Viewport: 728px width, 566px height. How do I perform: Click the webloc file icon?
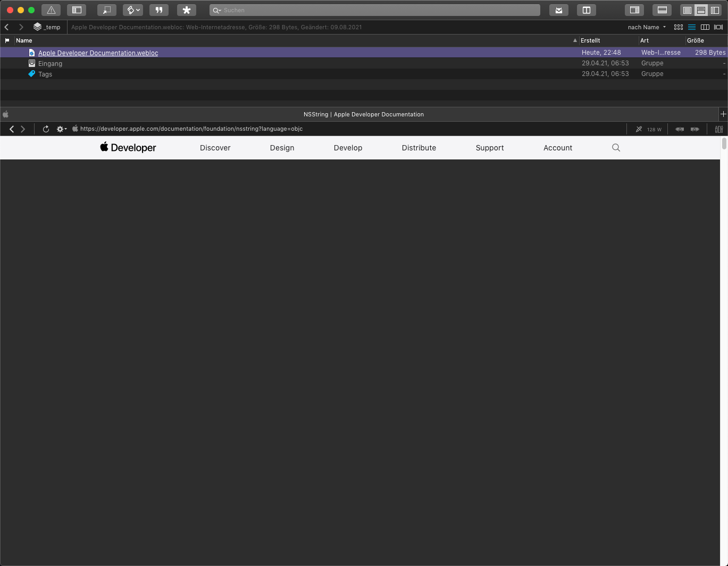pos(32,53)
